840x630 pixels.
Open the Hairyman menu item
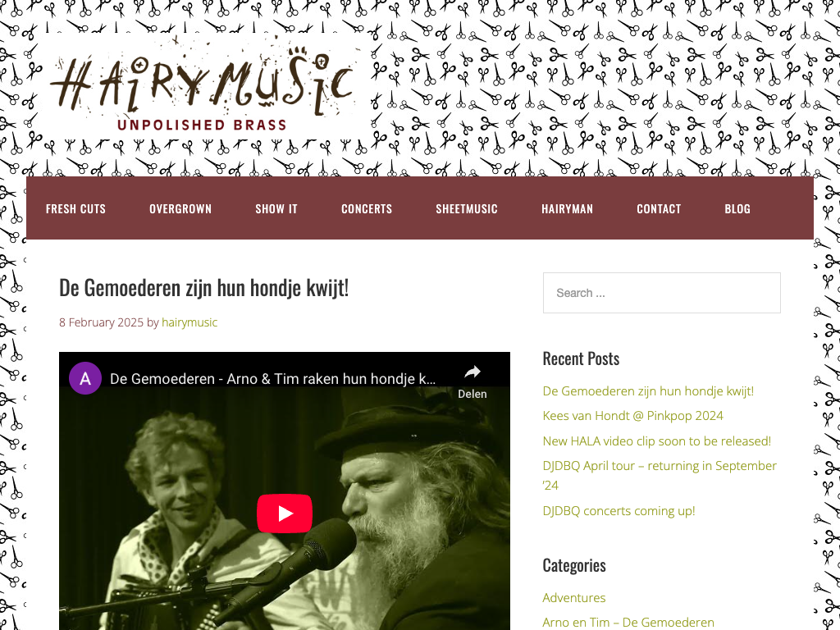click(568, 209)
